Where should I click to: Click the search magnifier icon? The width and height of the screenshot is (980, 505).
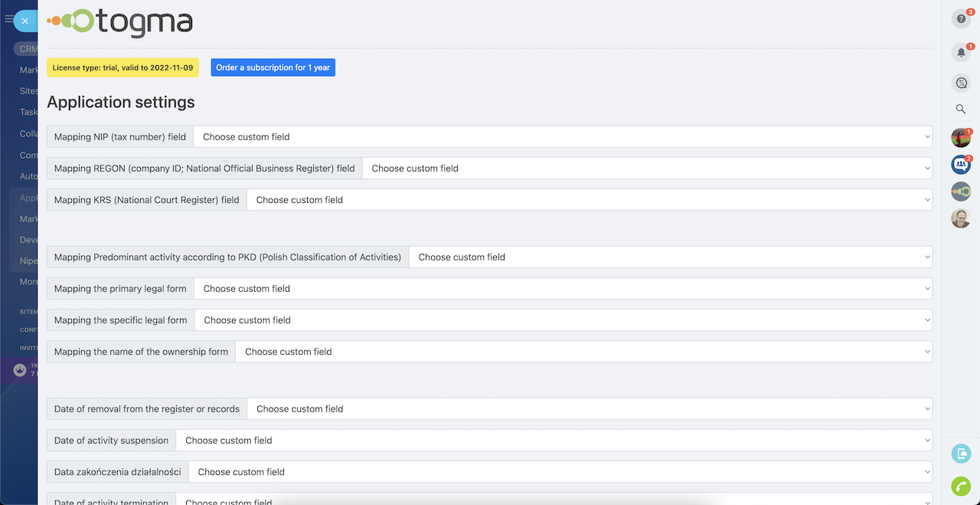(961, 110)
